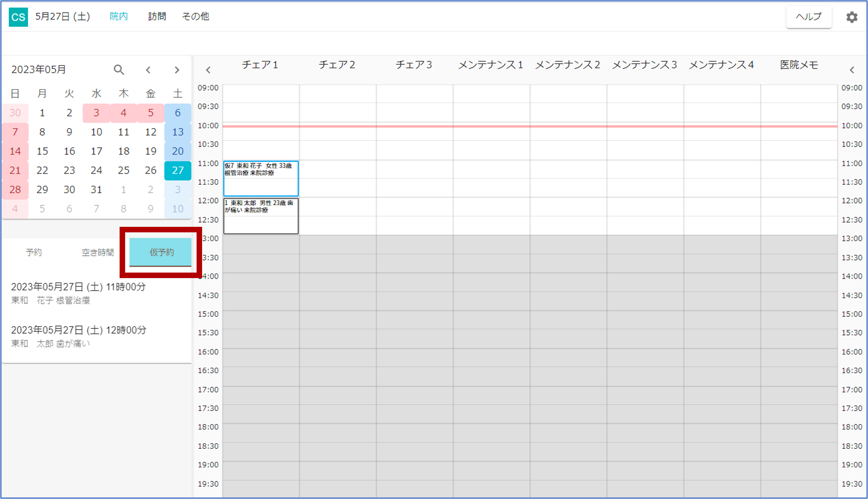Select May 20 in the calendar
The image size is (868, 499).
tap(178, 151)
